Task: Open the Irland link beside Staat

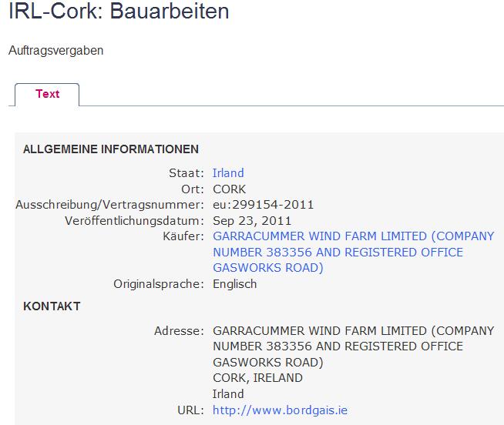Action: (x=228, y=173)
